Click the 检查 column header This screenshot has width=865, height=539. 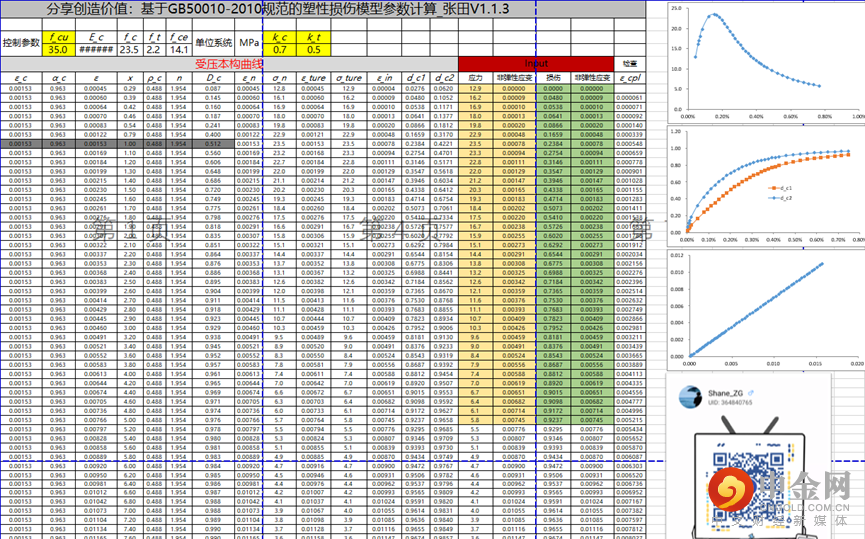(x=630, y=63)
